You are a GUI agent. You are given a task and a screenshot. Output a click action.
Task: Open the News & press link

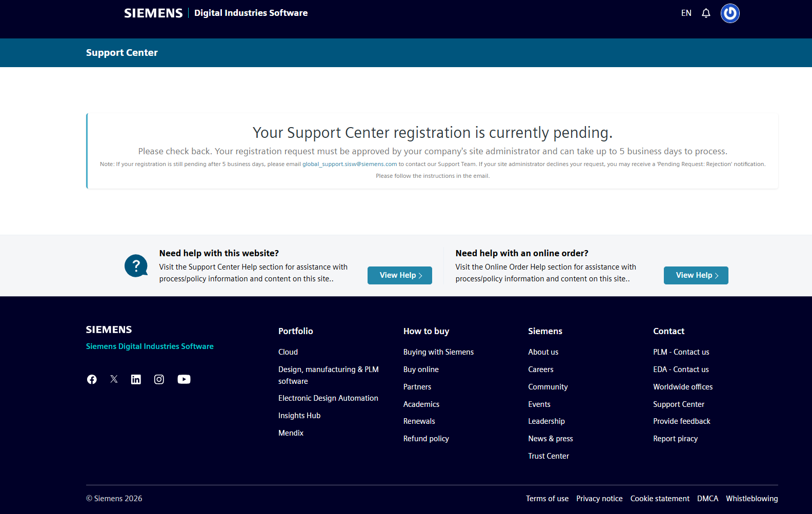tap(551, 439)
